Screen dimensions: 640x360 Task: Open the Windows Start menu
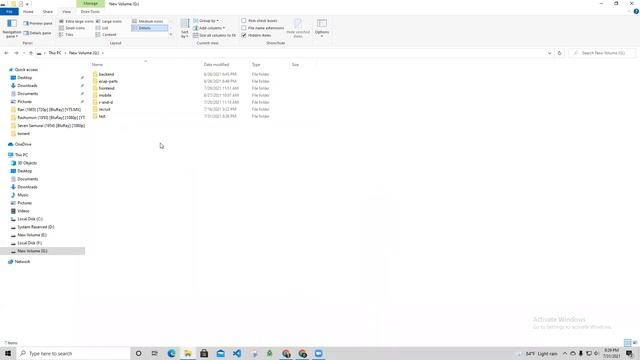point(8,353)
